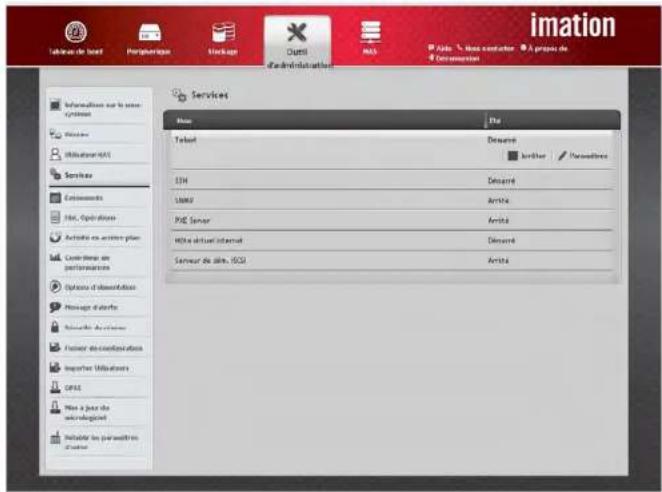
Task: Click the Déconnexion logout link
Action: click(x=454, y=58)
